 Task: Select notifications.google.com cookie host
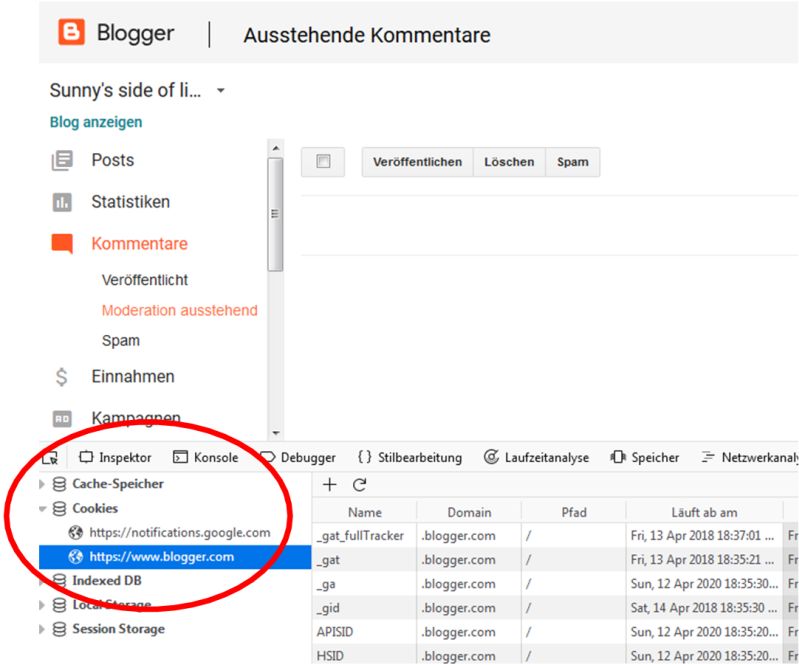pyautogui.click(x=180, y=533)
